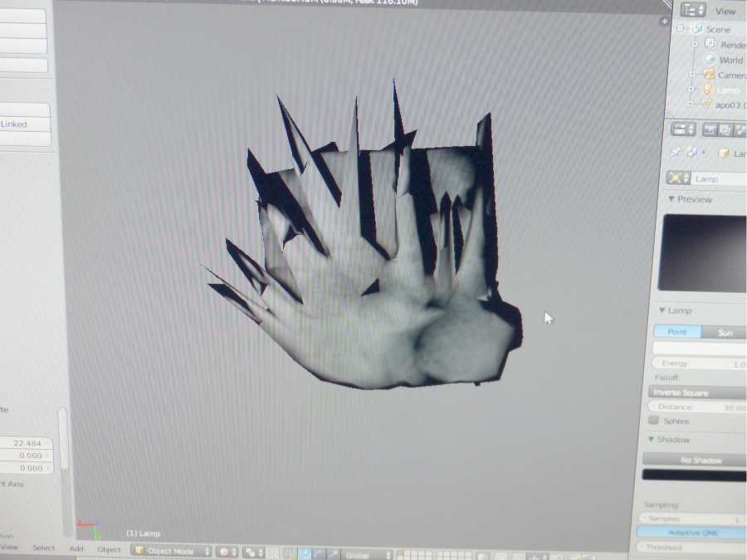747x560 pixels.
Task: Open the Select menu in viewport header
Action: 43,548
